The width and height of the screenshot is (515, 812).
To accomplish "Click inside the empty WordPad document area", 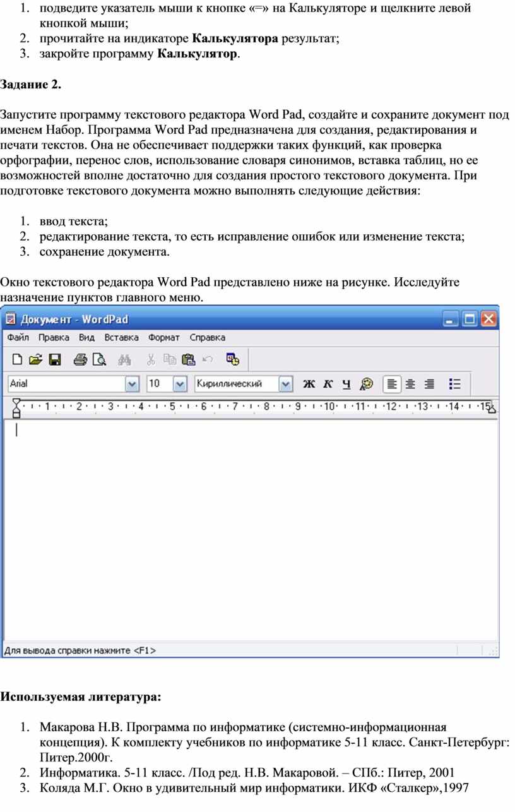I will tap(251, 530).
